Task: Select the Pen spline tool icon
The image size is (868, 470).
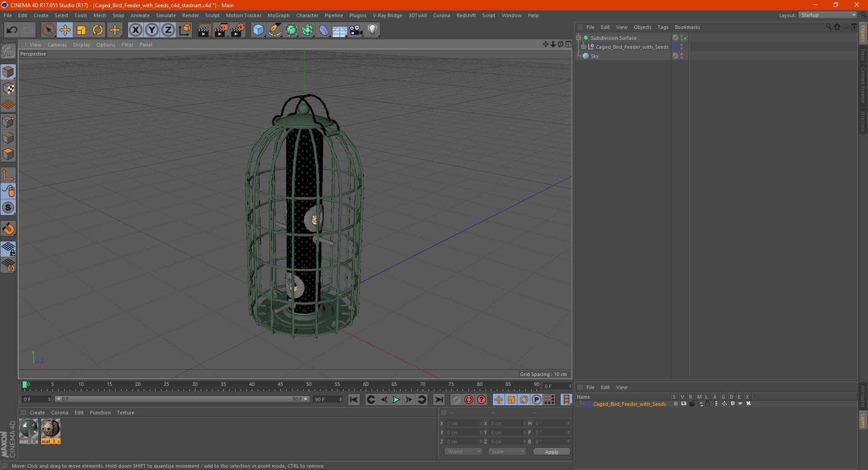Action: 274,30
